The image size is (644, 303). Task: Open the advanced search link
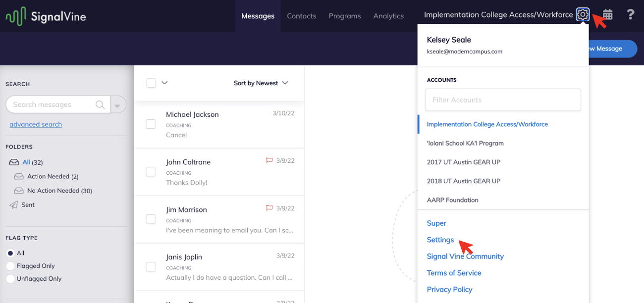pos(35,124)
